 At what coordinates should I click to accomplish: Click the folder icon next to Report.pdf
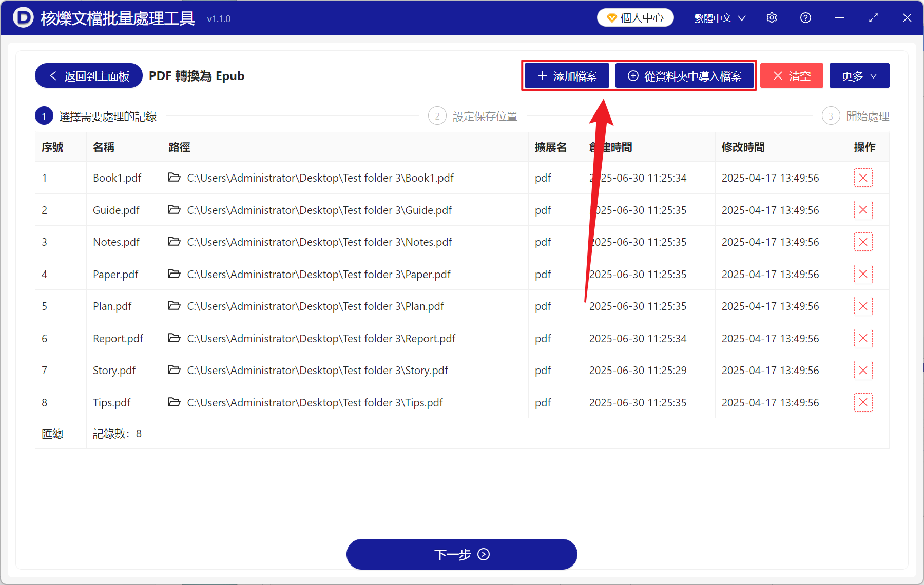pos(175,338)
